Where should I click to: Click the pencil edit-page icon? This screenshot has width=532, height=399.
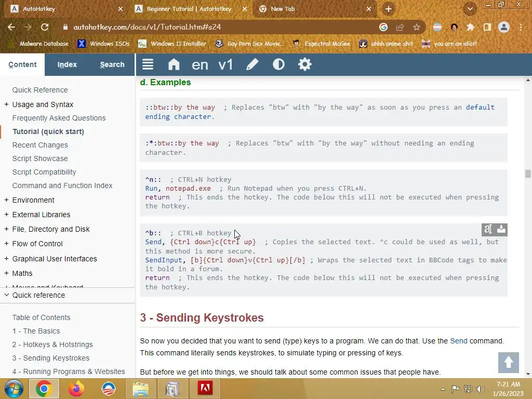pyautogui.click(x=252, y=64)
